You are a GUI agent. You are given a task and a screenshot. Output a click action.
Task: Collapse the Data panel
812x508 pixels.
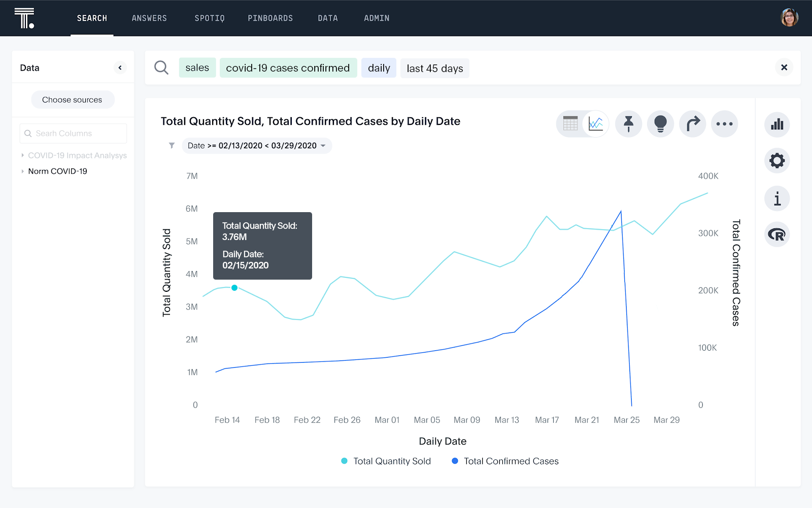click(x=120, y=67)
